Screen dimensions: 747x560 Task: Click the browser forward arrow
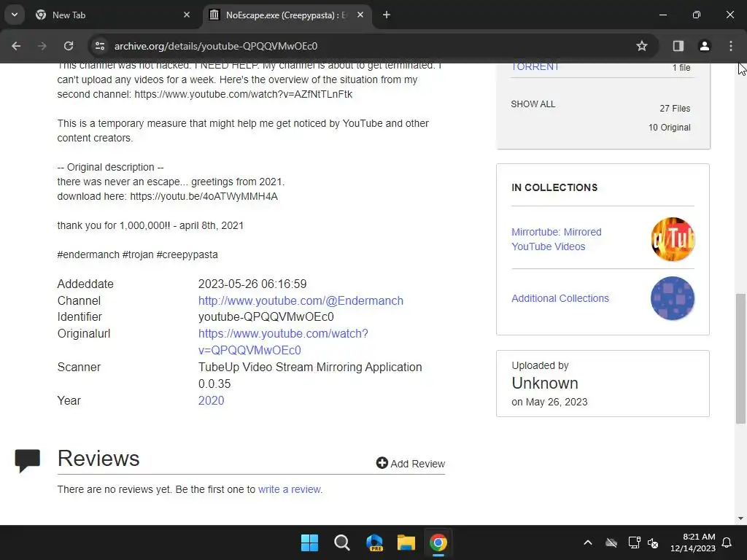click(42, 46)
